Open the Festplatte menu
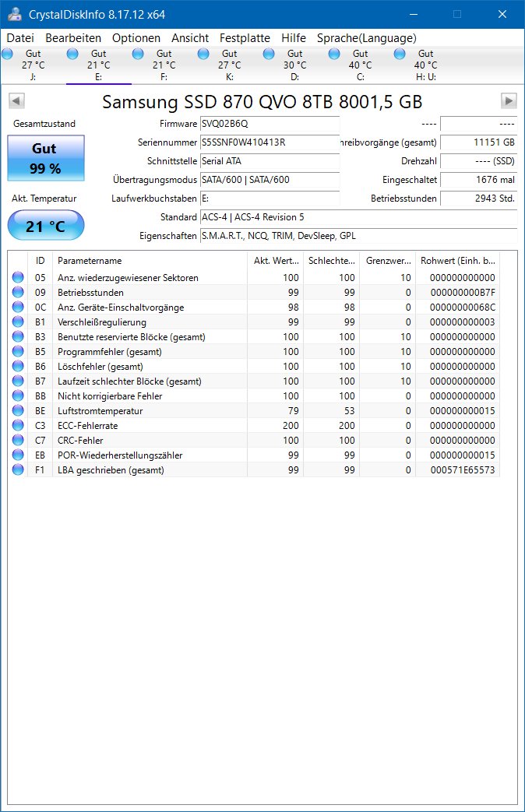The image size is (525, 812). 245,38
